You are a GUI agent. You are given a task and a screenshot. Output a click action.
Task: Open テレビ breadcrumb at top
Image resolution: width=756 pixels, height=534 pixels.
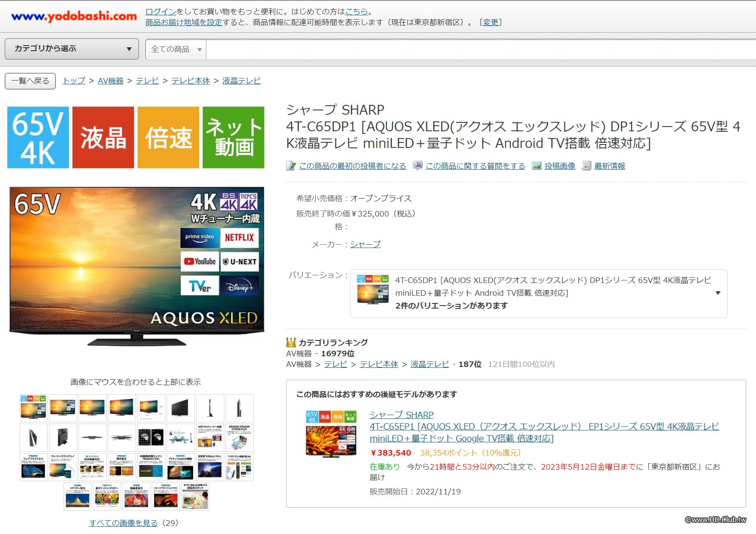tap(147, 81)
